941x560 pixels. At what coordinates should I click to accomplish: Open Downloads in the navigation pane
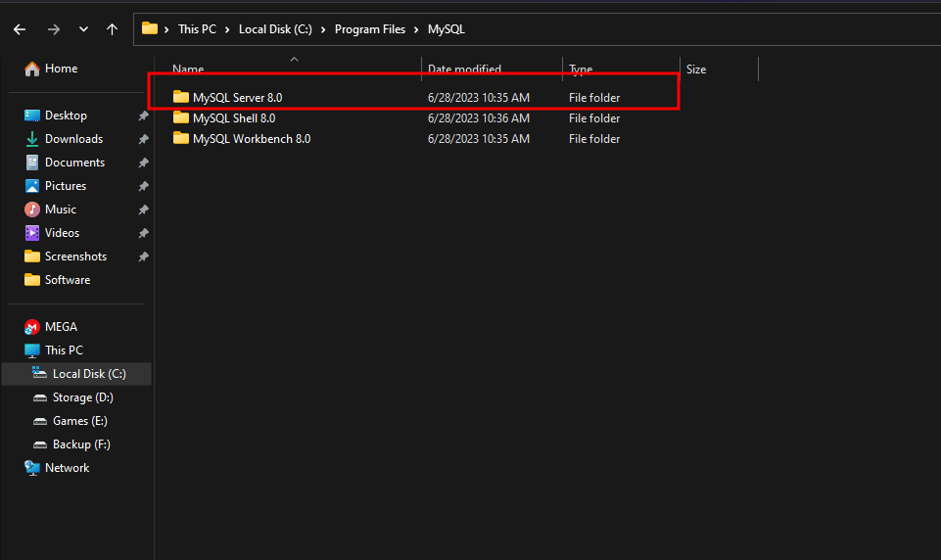[73, 139]
